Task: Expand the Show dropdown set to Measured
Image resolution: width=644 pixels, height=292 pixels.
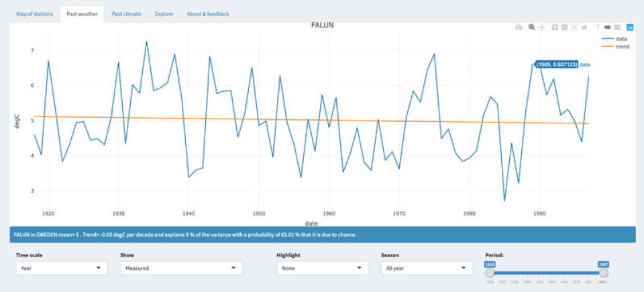Action: (181, 268)
